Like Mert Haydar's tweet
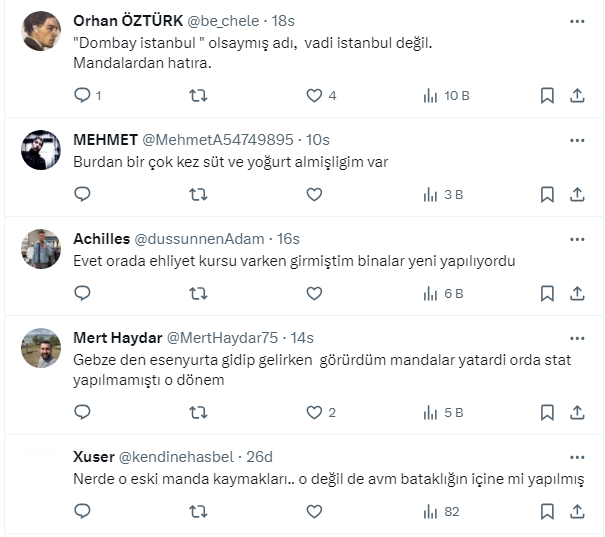Image resolution: width=605 pixels, height=537 pixels. click(314, 412)
